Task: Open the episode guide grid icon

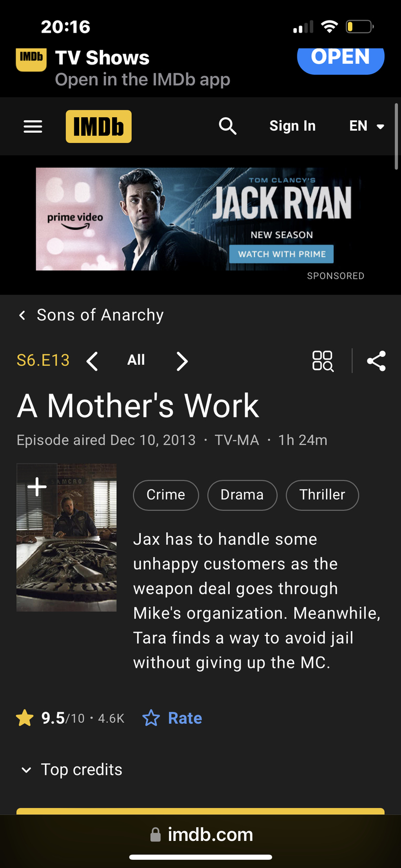Action: [x=323, y=361]
